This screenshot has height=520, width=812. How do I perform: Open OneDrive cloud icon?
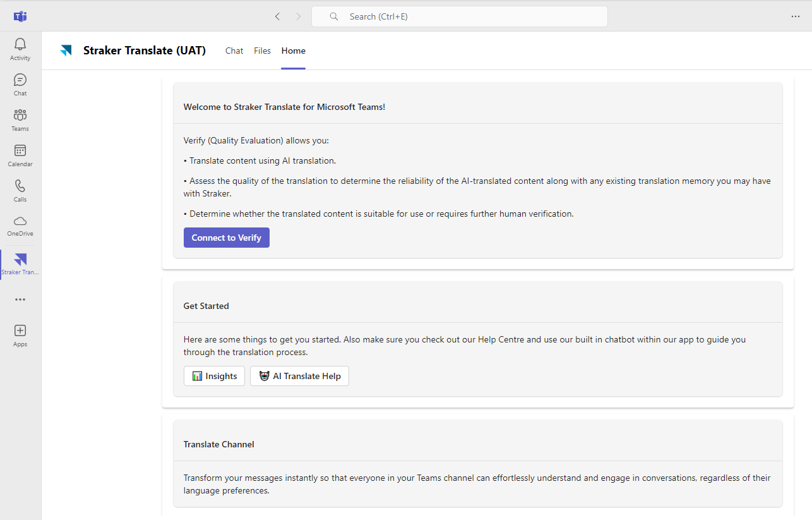pos(20,221)
